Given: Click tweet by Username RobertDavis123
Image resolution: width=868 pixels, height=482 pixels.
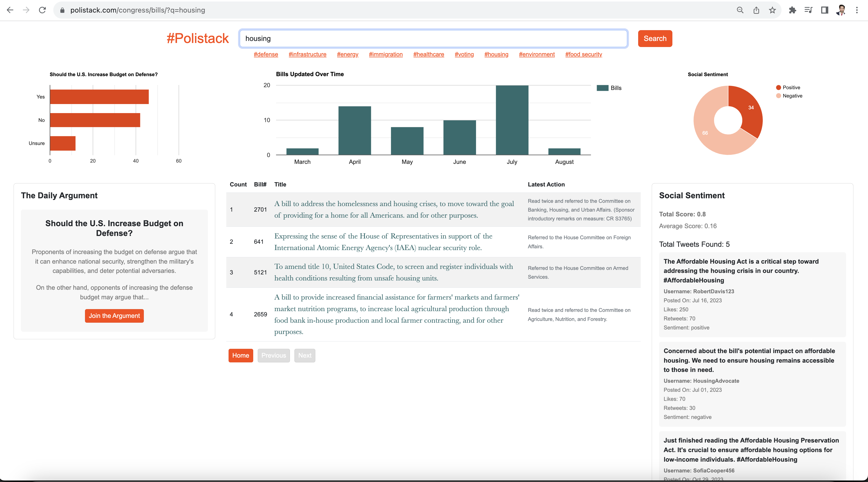Looking at the screenshot, I should [752, 294].
